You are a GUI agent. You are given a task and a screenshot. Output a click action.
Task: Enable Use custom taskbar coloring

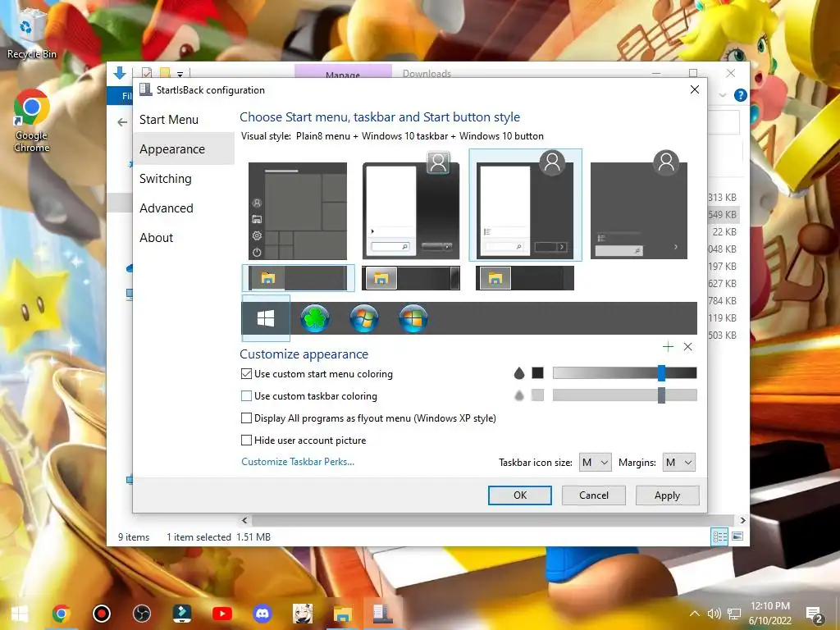[x=246, y=396]
